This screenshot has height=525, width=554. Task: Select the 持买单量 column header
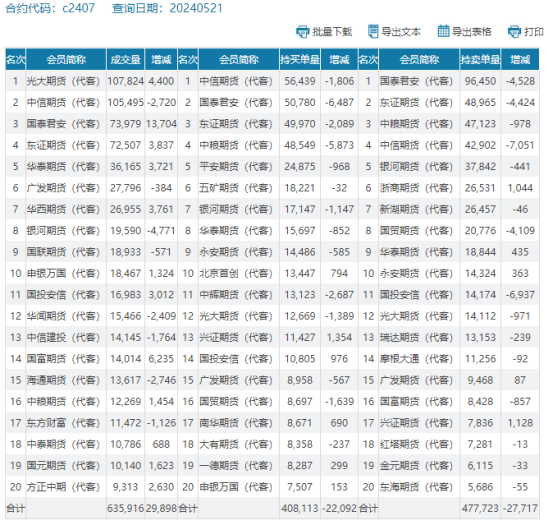click(300, 59)
